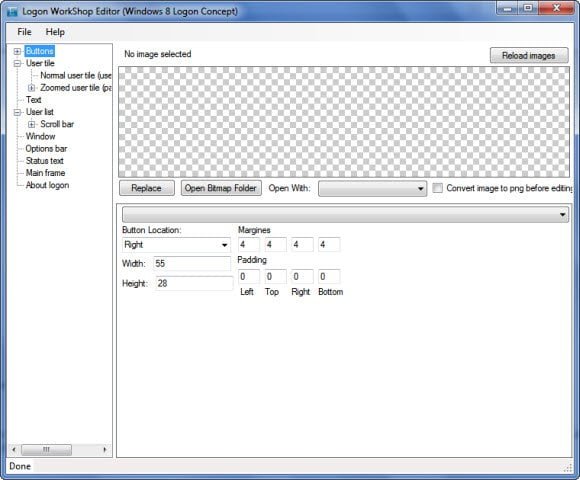This screenshot has width=580, height=480.
Task: Open the Help menu
Action: [x=55, y=32]
